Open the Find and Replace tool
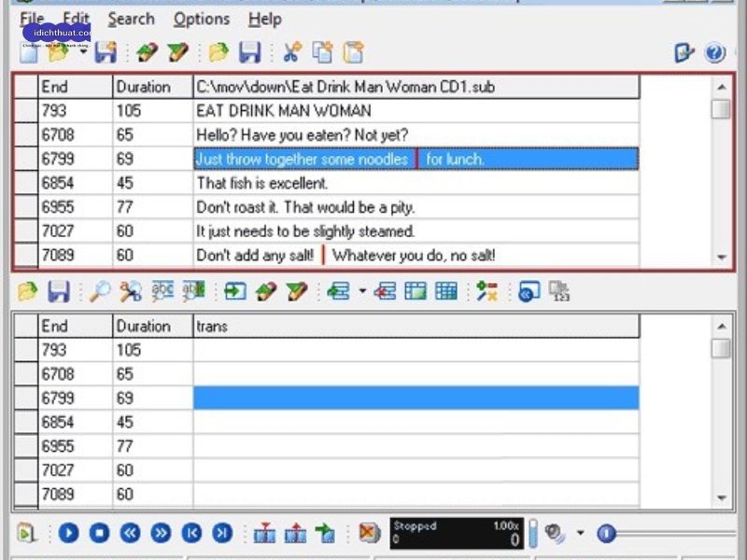Viewport: 747px width, 560px height. pyautogui.click(x=128, y=291)
